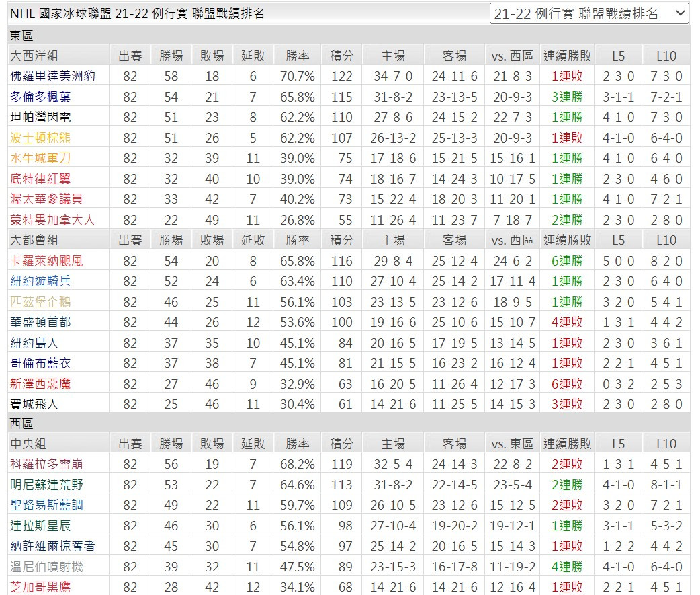Open the 溫尼伯噴射機 team link
Viewport: 700px width, 595px height.
[46, 566]
